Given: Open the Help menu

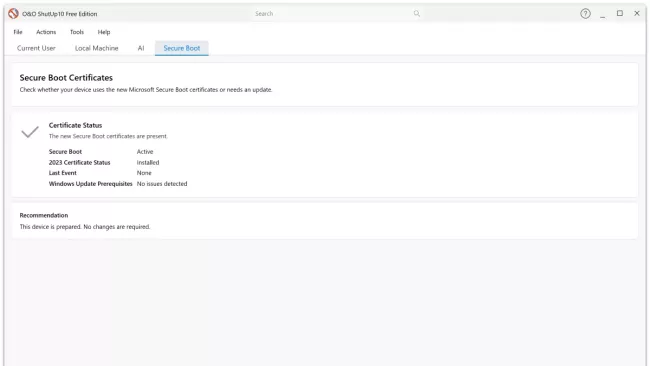Looking at the screenshot, I should click(x=104, y=32).
